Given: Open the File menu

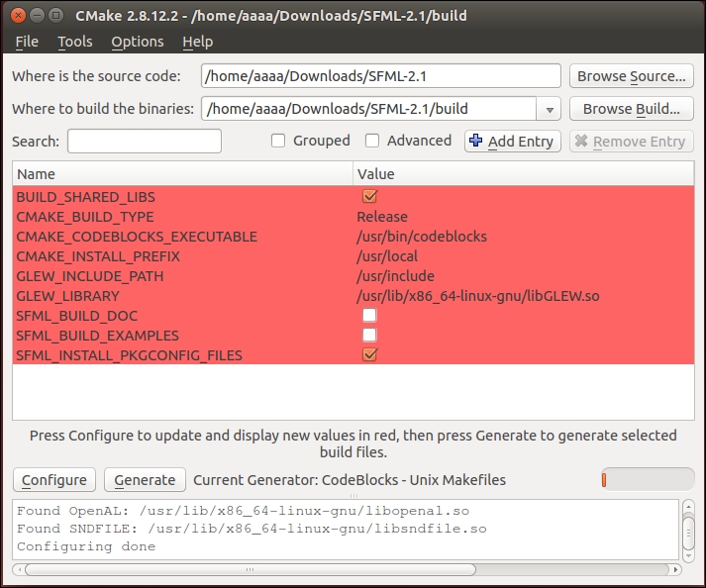Looking at the screenshot, I should click(27, 42).
